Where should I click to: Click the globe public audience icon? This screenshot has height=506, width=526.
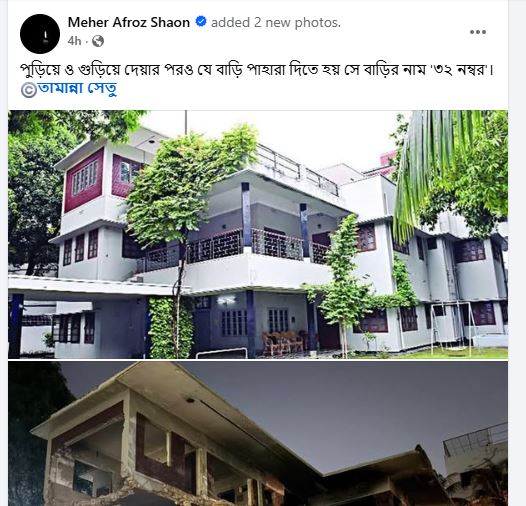click(x=98, y=41)
